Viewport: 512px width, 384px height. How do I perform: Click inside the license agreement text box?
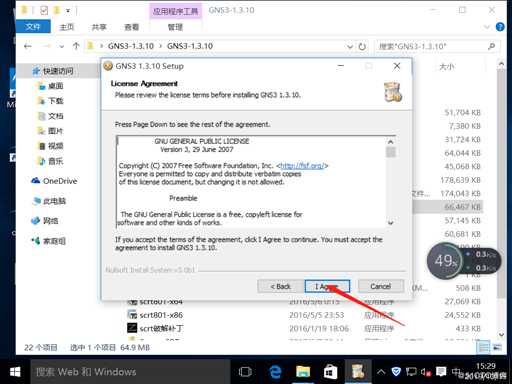click(x=252, y=182)
